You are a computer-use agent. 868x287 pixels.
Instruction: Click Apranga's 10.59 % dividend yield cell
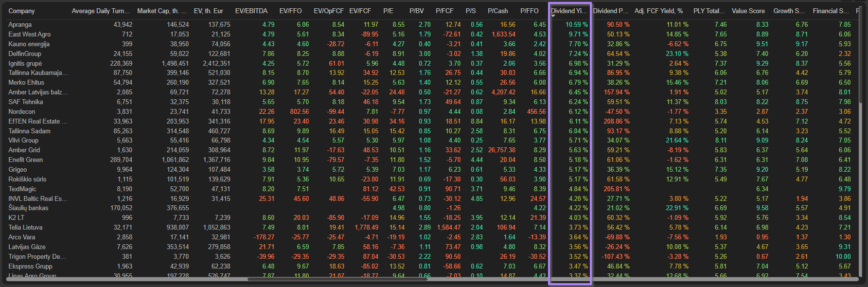pos(577,24)
